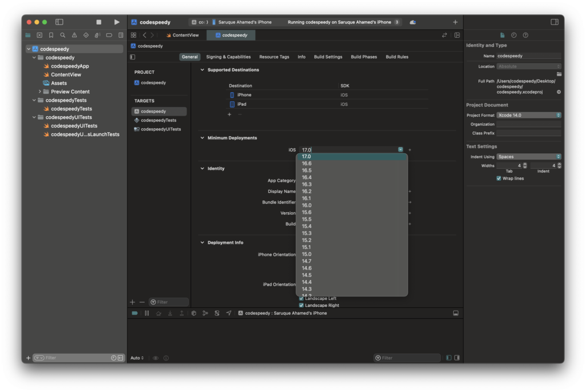Show the history inspector clock icon
Image resolution: width=586 pixels, height=392 pixels.
click(x=514, y=35)
